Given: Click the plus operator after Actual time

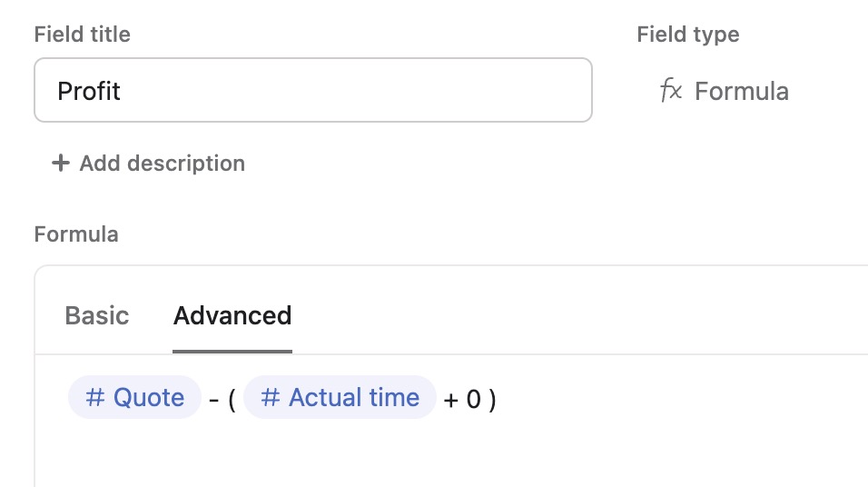Looking at the screenshot, I should [x=451, y=400].
